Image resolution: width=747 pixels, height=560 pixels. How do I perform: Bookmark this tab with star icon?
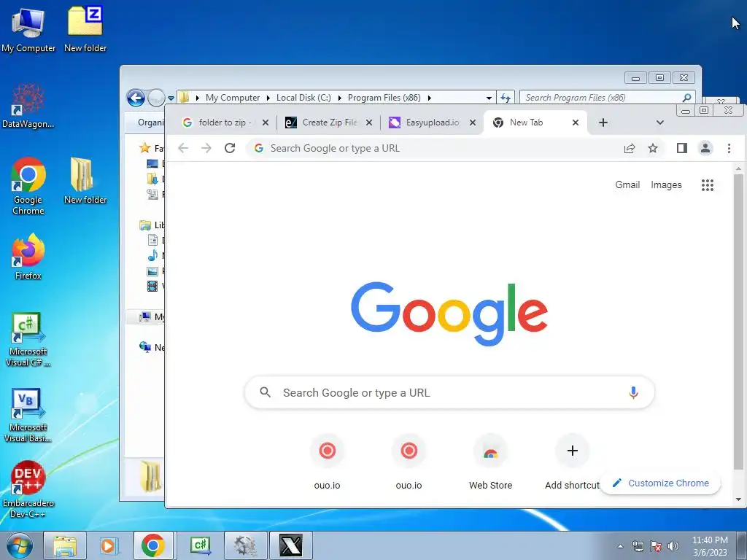tap(653, 148)
